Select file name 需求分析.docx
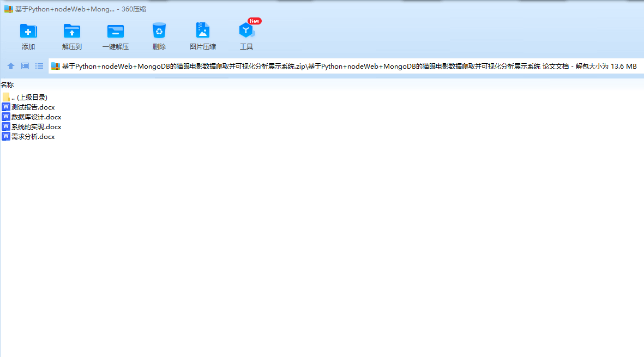 click(33, 137)
